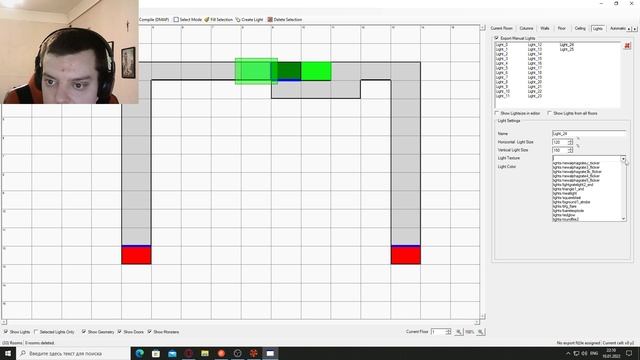Click the Compile (DMAP) button
This screenshot has height=360, width=640.
click(154, 20)
